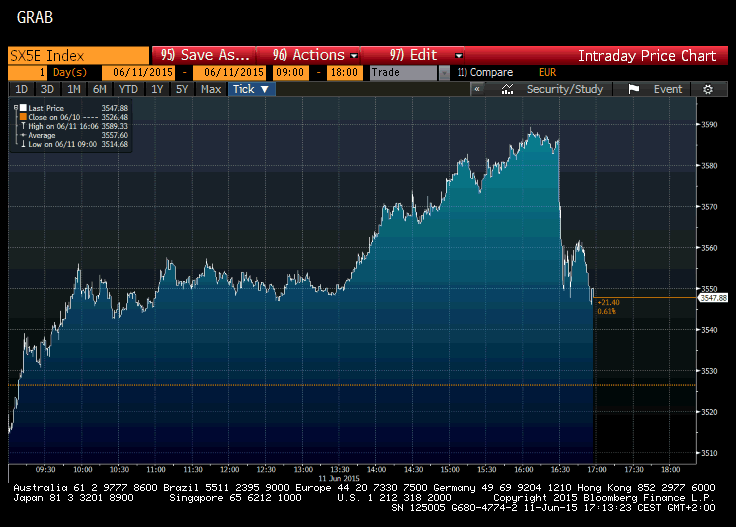
Task: Select the 1M range tab
Action: click(x=74, y=89)
